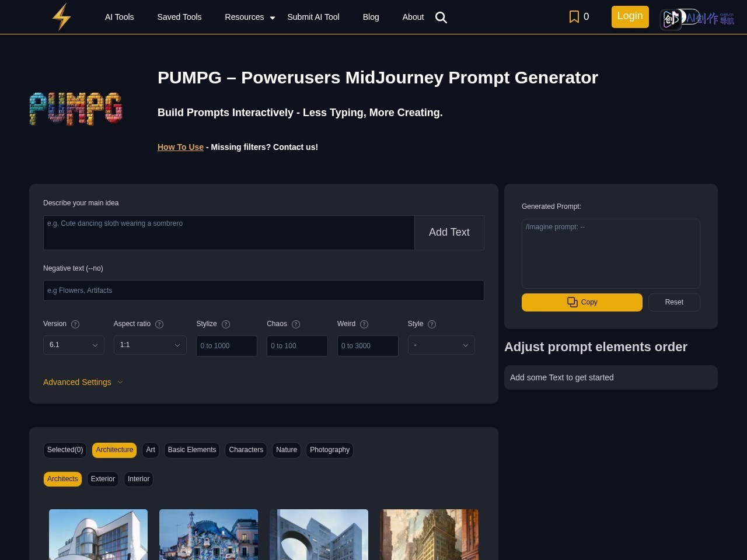Click the Chaos value field

(297, 346)
